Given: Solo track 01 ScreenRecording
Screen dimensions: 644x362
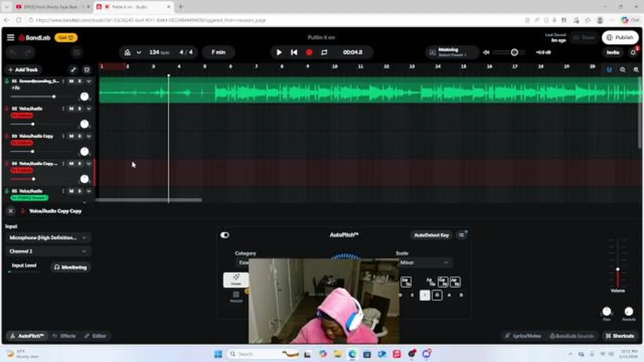Looking at the screenshot, I should (79, 81).
